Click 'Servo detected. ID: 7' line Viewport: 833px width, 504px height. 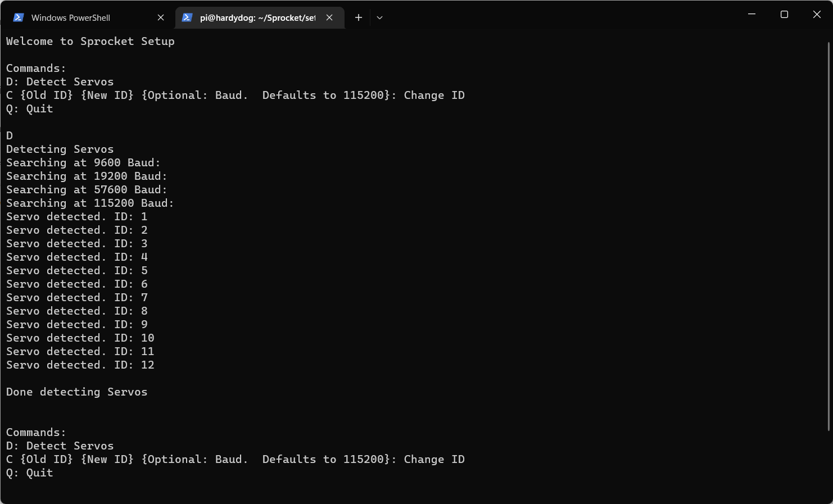pyautogui.click(x=77, y=297)
